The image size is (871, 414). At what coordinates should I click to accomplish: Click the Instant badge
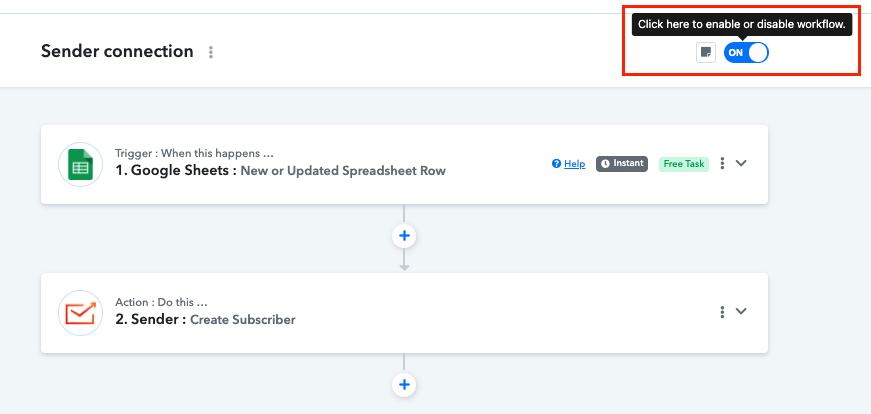coord(622,164)
